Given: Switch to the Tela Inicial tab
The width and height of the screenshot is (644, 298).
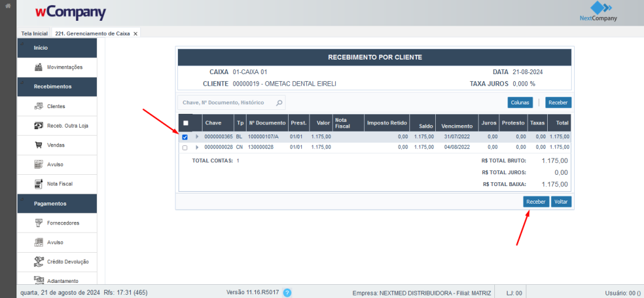Looking at the screenshot, I should tap(35, 33).
